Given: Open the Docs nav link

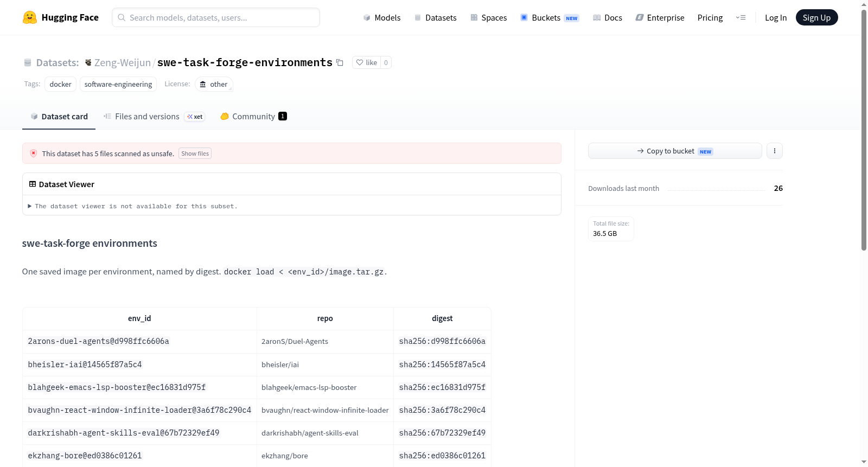Looking at the screenshot, I should (x=607, y=17).
